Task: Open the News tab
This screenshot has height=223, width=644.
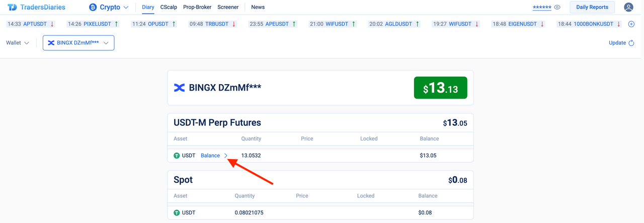Action: (x=258, y=7)
